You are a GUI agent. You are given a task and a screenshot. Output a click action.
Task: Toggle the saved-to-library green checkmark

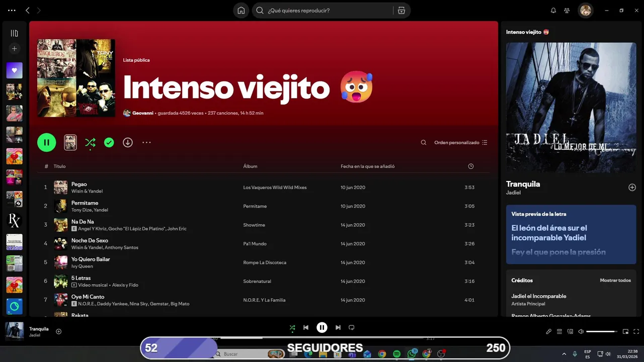pyautogui.click(x=109, y=142)
